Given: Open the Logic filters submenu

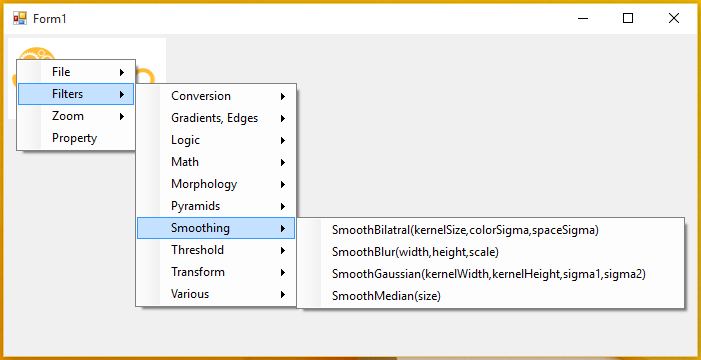Looking at the screenshot, I should click(215, 140).
